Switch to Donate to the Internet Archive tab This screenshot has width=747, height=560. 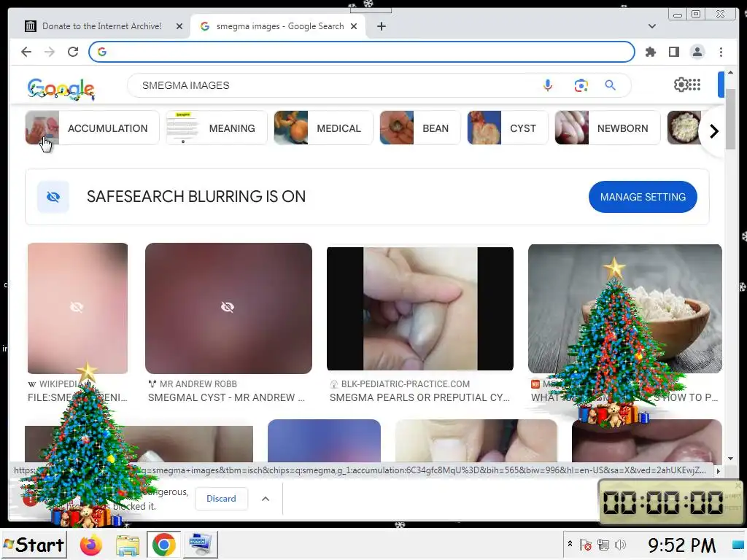coord(101,26)
